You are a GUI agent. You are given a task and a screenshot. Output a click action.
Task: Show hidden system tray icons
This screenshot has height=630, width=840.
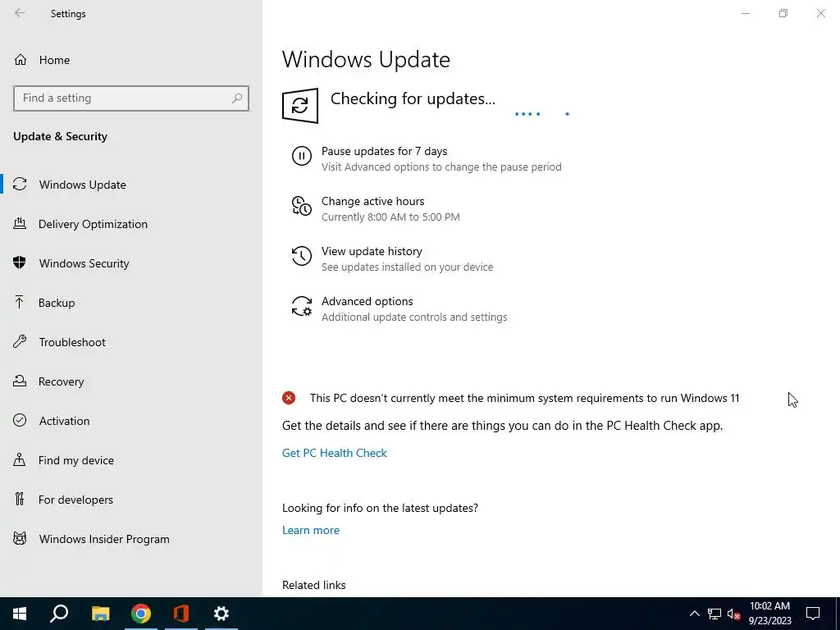(694, 614)
